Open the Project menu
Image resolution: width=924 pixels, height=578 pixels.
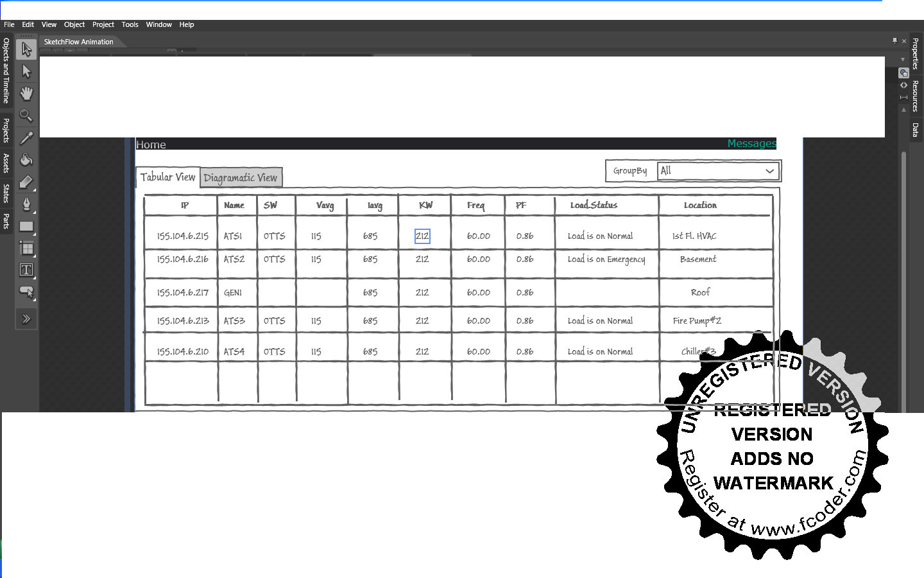(x=103, y=24)
